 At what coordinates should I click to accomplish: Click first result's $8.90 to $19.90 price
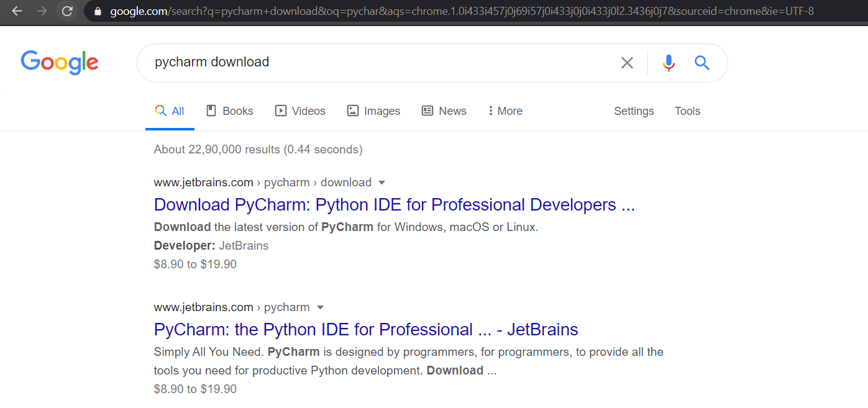(195, 265)
